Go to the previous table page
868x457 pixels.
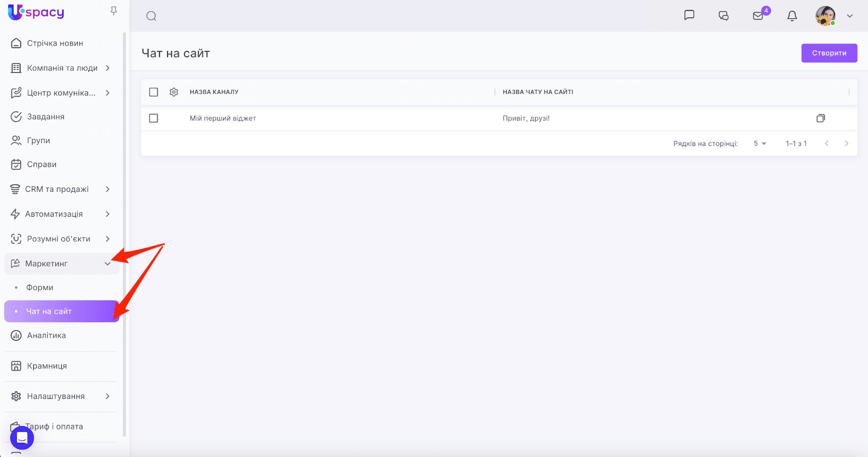[x=827, y=144]
